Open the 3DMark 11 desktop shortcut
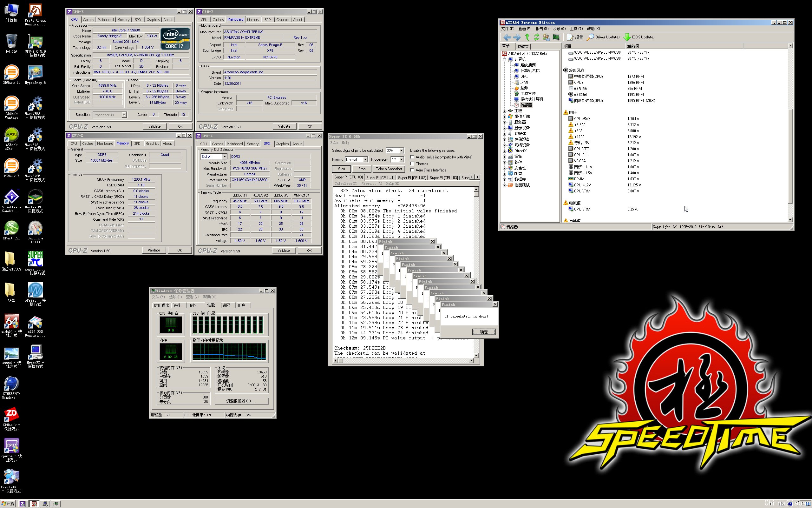The image size is (812, 508). [x=11, y=75]
